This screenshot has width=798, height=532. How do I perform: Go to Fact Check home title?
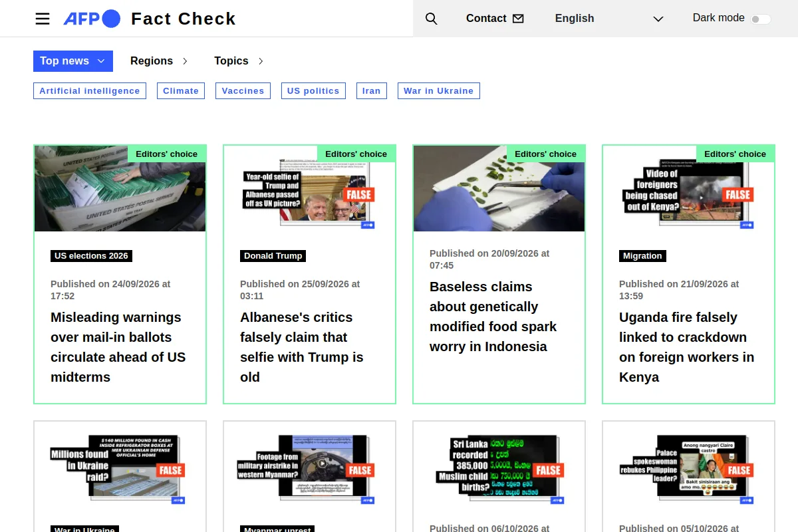click(x=184, y=19)
